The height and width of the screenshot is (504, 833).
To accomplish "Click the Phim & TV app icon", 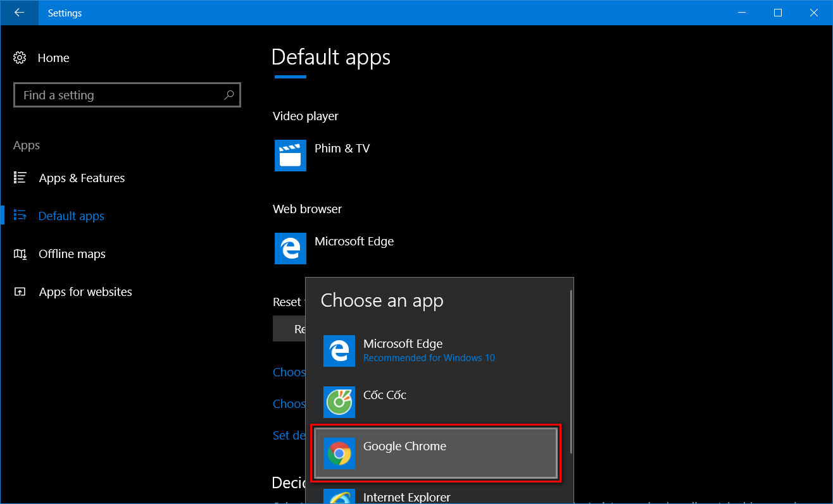I will [291, 156].
